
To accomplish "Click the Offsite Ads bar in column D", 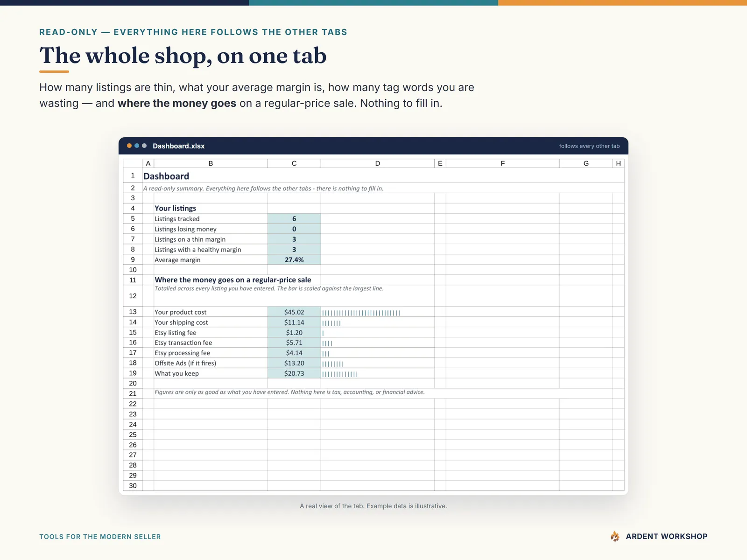I will click(x=333, y=364).
